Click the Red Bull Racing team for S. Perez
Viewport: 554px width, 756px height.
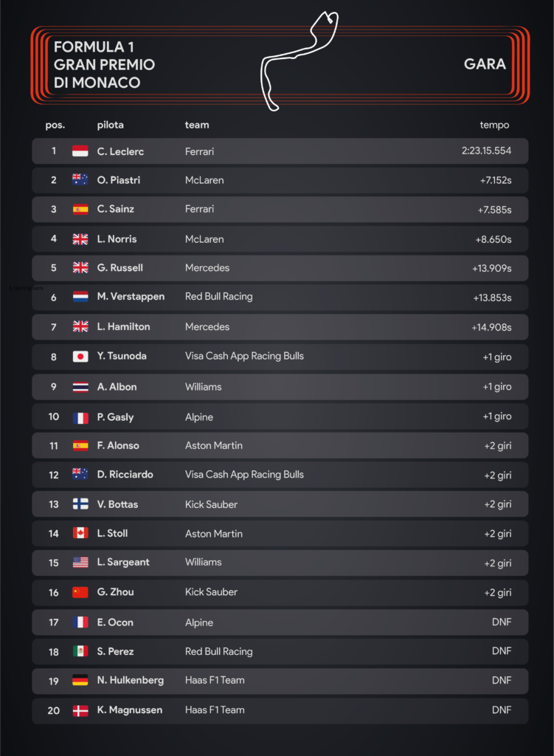pos(218,652)
